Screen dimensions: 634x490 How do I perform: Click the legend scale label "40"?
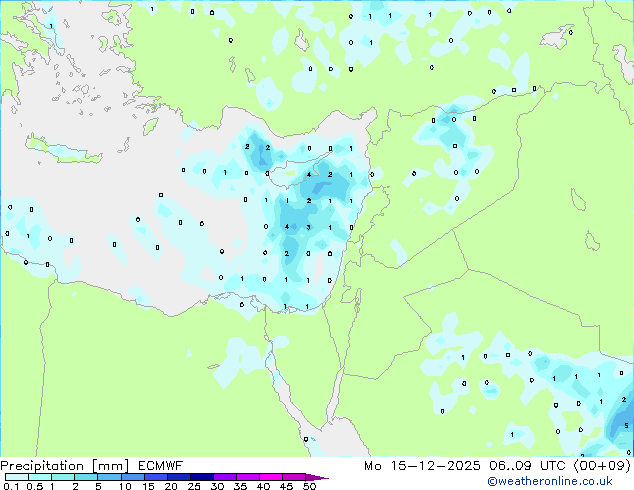tap(263, 486)
